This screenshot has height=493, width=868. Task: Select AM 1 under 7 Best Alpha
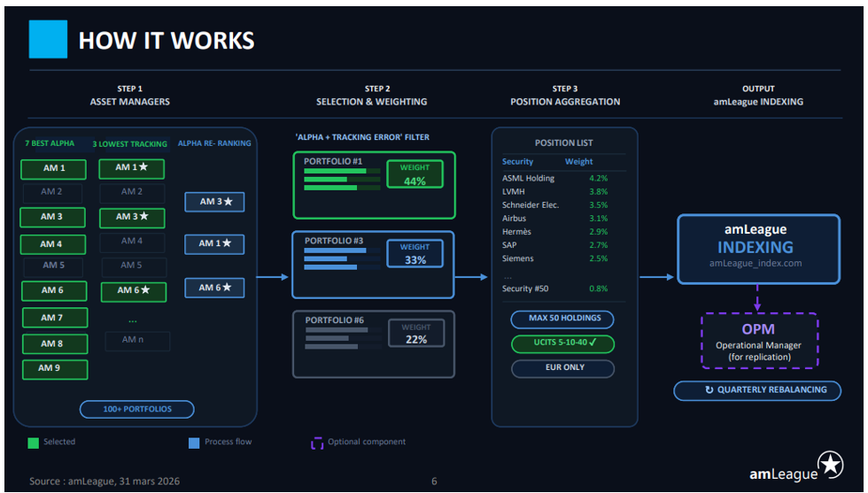point(54,169)
